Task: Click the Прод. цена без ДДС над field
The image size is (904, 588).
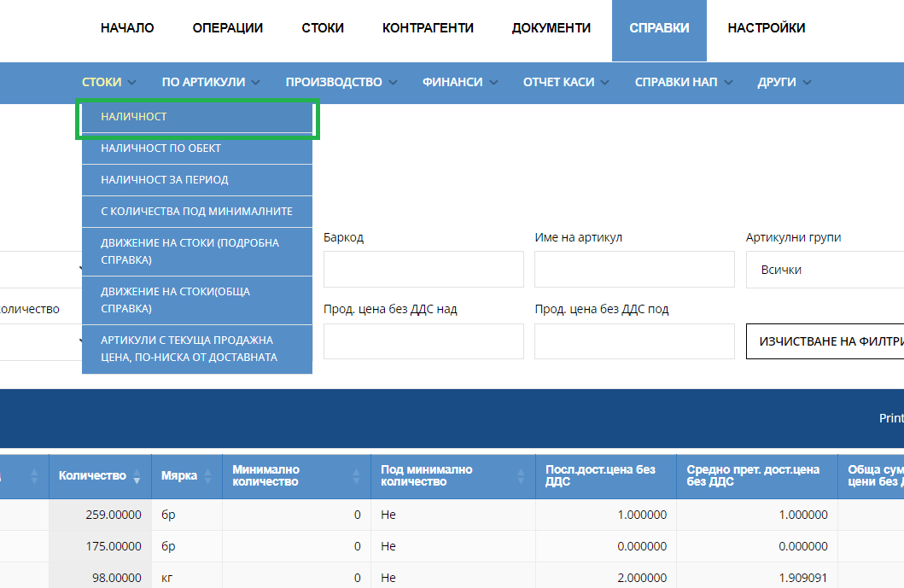Action: pyautogui.click(x=423, y=341)
